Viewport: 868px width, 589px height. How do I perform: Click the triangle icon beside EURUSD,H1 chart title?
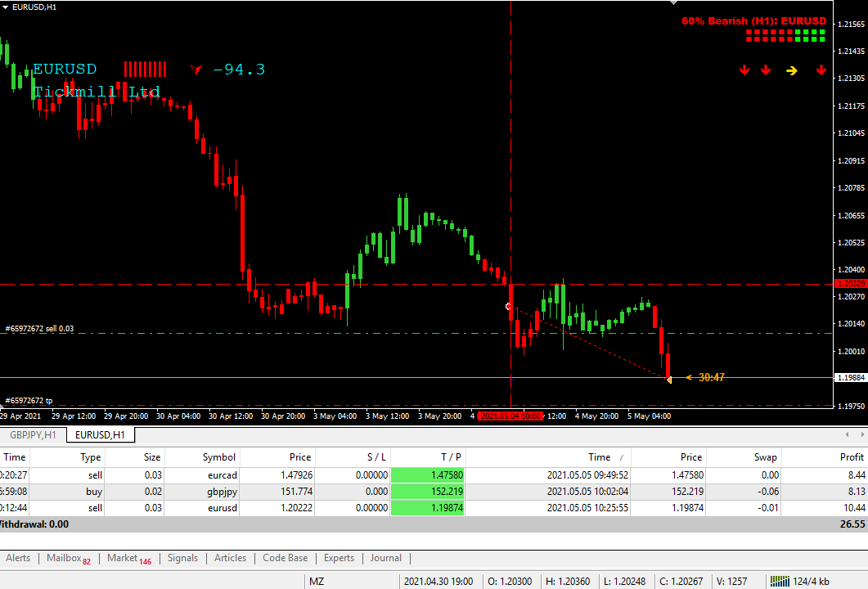(x=5, y=7)
